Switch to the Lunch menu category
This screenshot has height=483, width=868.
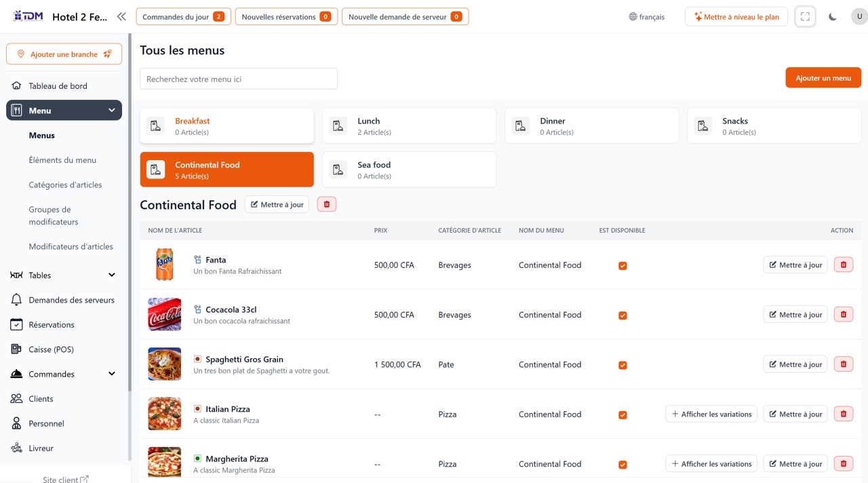(x=409, y=125)
